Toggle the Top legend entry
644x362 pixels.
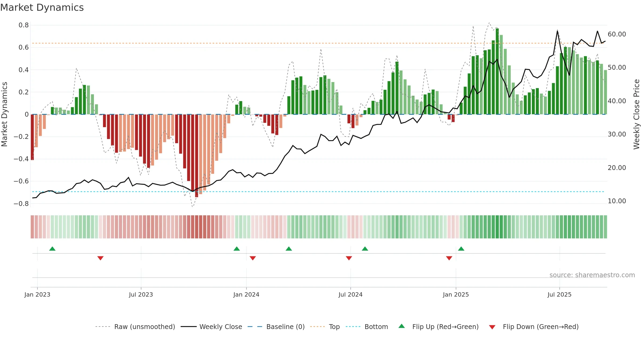325,327
